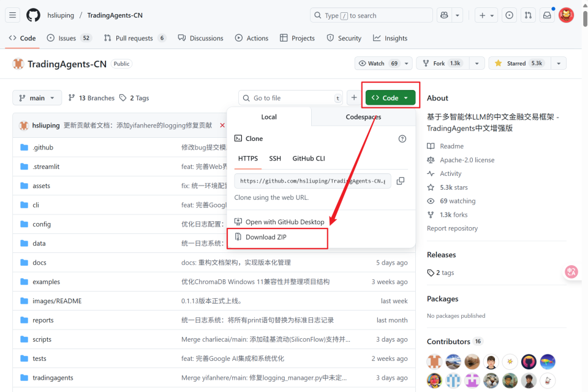View your pull requests from header icon
This screenshot has height=392, width=588.
click(528, 15)
